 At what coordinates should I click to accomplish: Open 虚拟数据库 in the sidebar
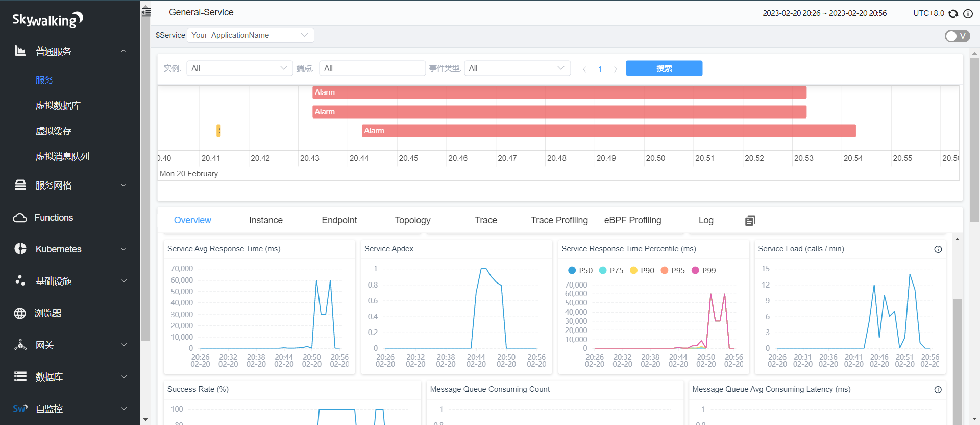click(x=58, y=106)
